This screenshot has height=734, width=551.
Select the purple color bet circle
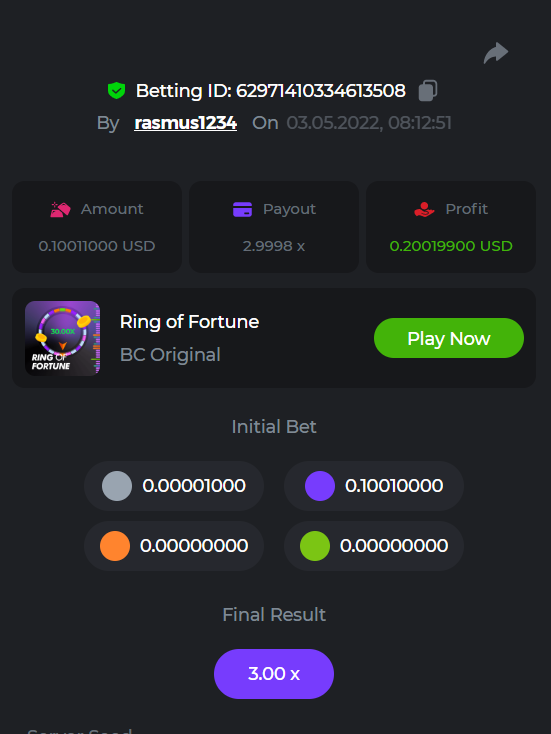coord(320,486)
